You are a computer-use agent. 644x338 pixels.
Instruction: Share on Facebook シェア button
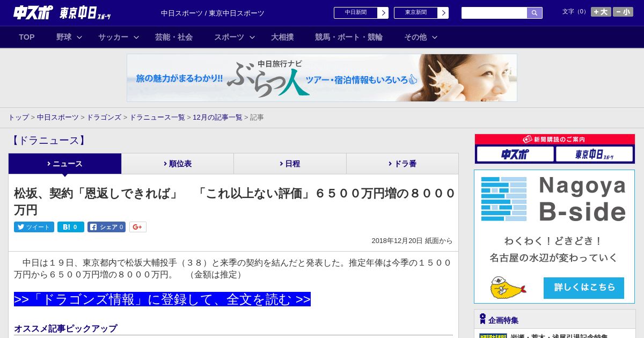click(x=106, y=227)
